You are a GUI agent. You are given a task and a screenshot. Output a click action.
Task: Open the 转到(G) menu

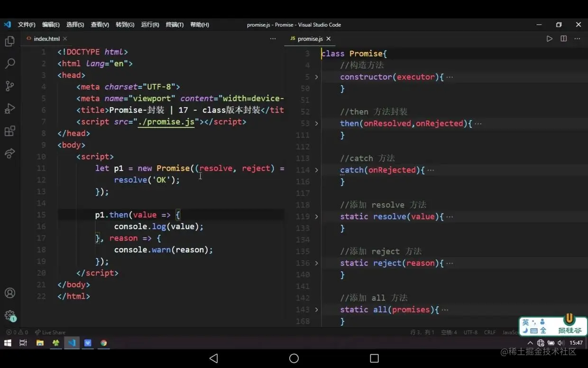point(125,25)
